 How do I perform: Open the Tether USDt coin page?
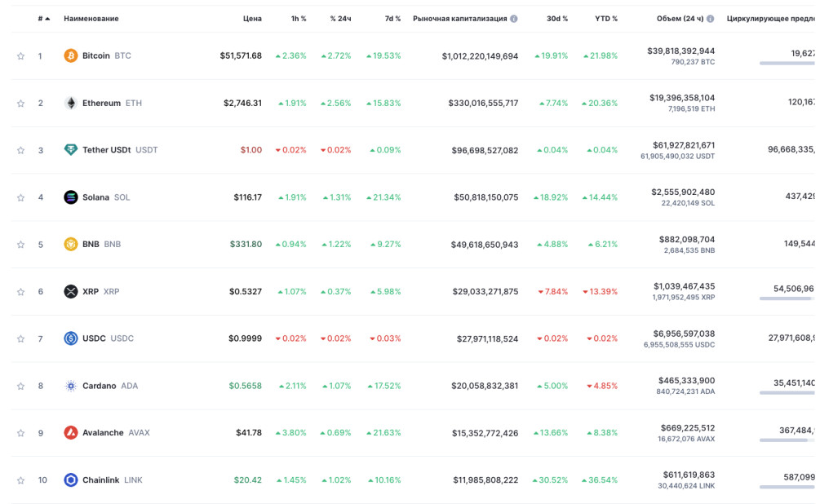[x=120, y=150]
